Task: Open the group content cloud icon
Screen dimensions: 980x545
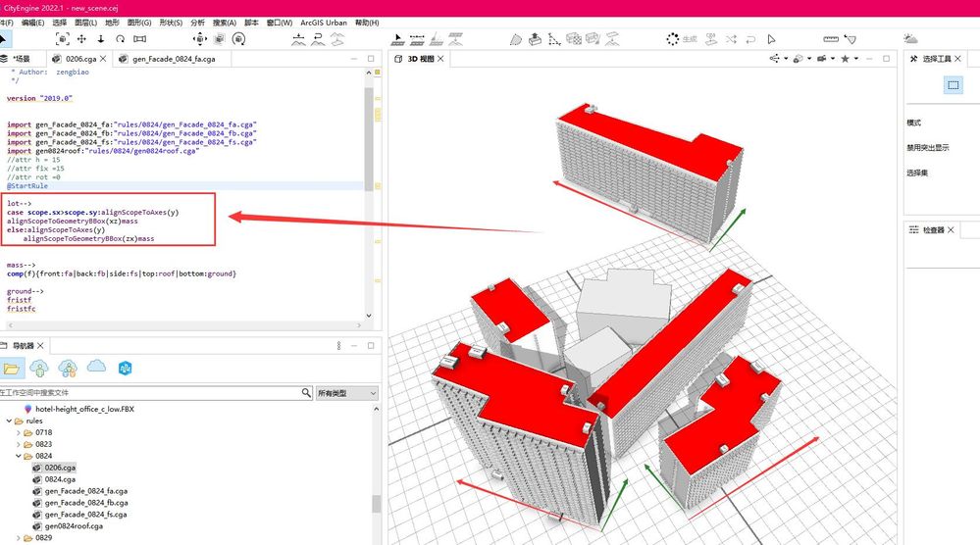Action: point(68,369)
